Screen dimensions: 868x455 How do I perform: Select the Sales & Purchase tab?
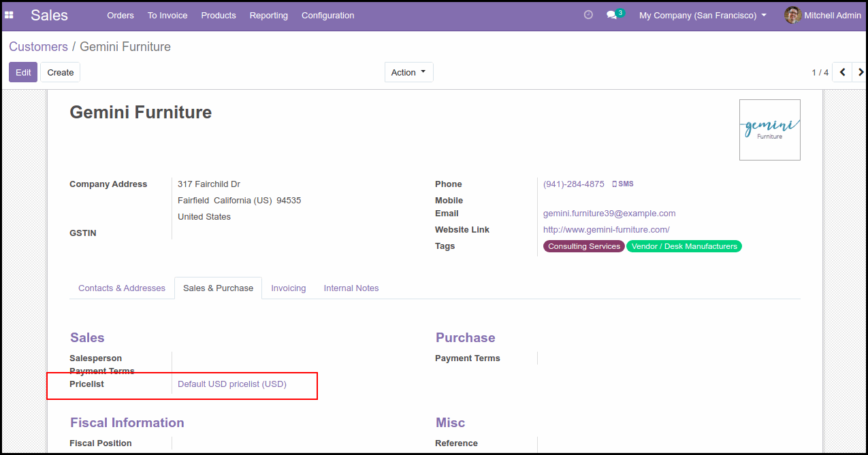pos(218,288)
